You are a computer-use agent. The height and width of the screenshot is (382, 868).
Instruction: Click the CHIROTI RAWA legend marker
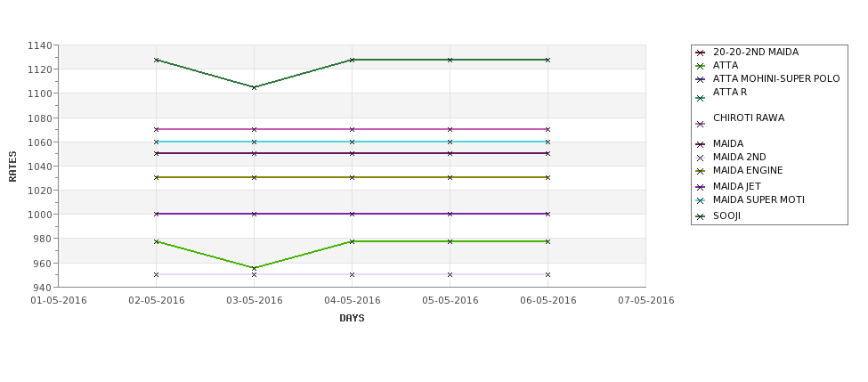point(701,124)
